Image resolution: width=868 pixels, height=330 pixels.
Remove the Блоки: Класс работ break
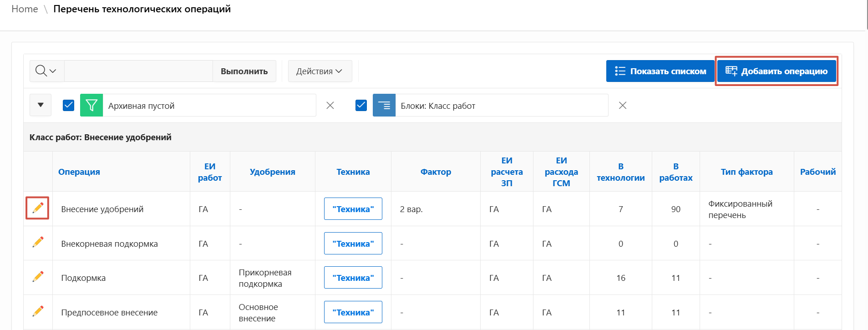point(622,106)
